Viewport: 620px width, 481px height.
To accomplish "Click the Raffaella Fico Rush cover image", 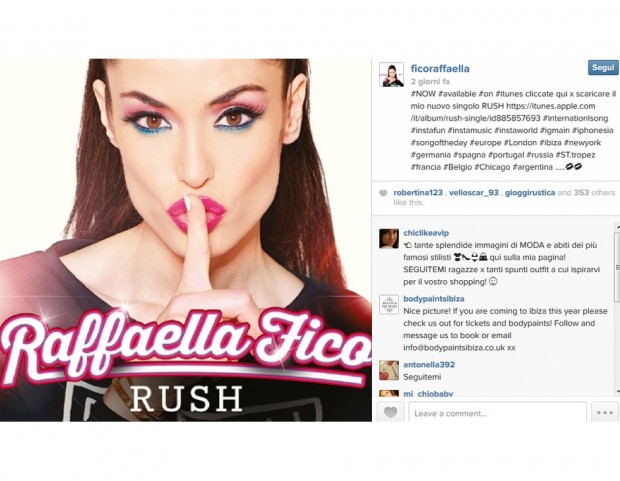I will [x=186, y=240].
